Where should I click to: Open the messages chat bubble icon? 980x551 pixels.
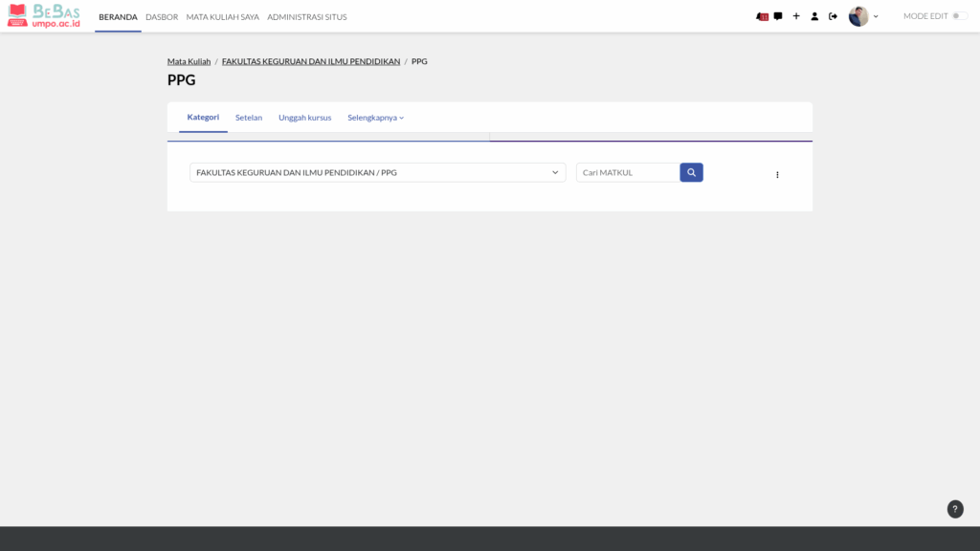(x=778, y=16)
